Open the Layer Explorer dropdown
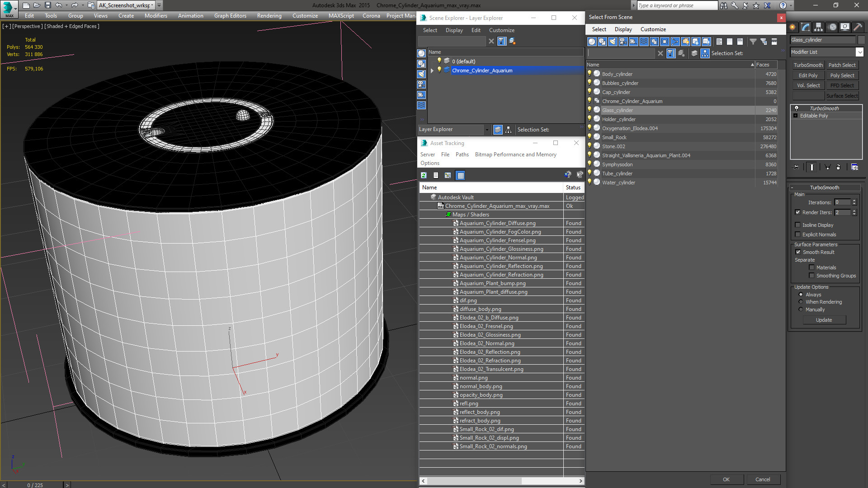Image resolution: width=868 pixels, height=488 pixels. pos(487,130)
